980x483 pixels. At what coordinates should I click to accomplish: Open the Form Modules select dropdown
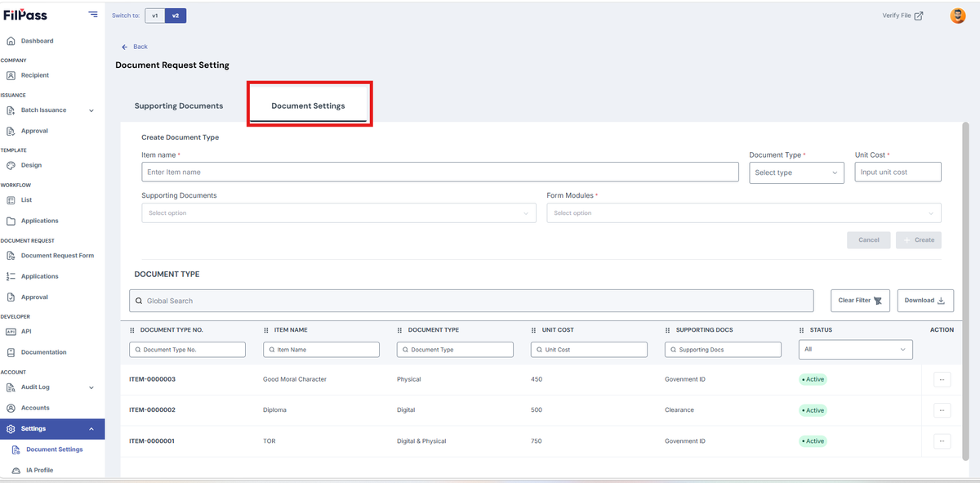[x=744, y=212]
